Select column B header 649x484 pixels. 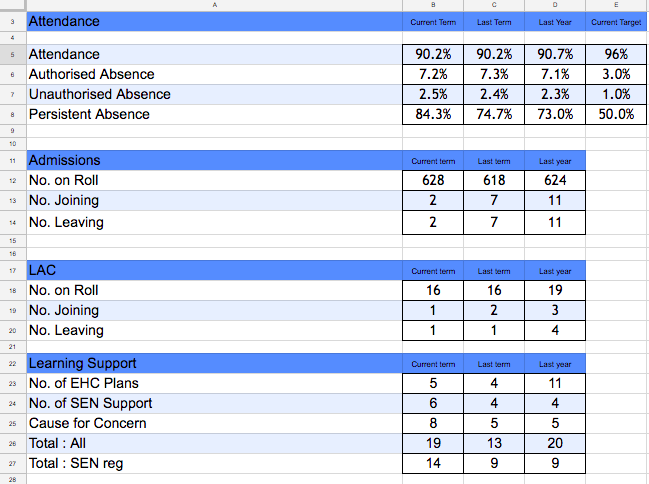(432, 5)
